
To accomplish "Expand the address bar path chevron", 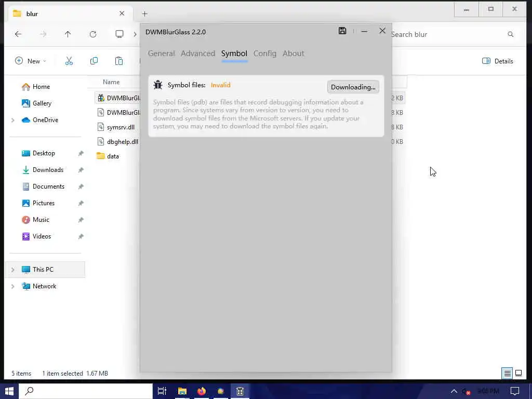I will pos(135,34).
